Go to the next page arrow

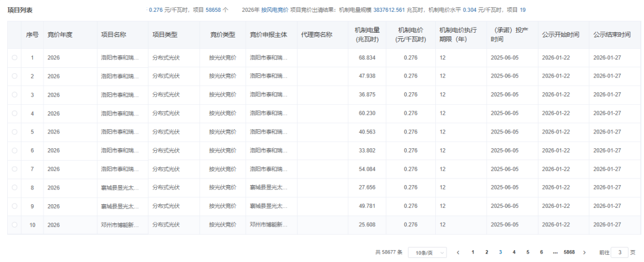click(x=584, y=252)
